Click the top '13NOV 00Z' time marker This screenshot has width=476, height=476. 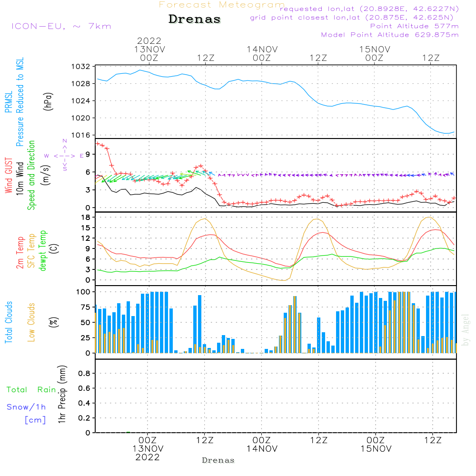149,53
